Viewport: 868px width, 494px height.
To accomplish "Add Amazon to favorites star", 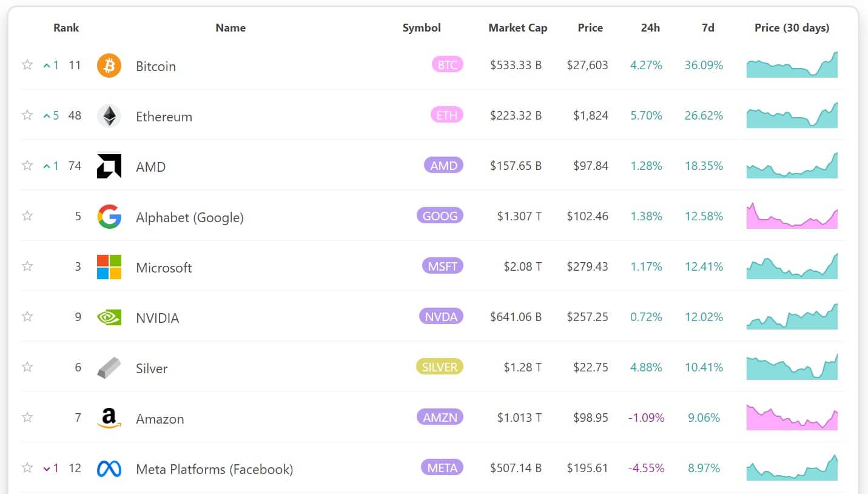I will 27,418.
